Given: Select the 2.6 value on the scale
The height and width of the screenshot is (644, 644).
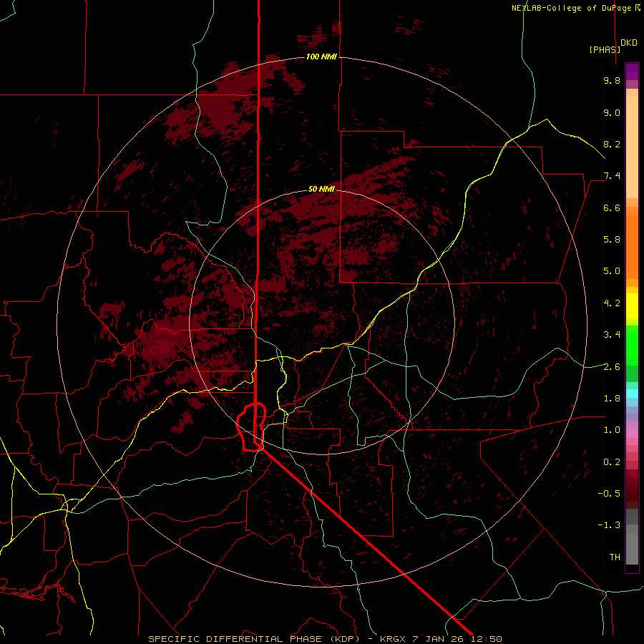Looking at the screenshot, I should [612, 366].
